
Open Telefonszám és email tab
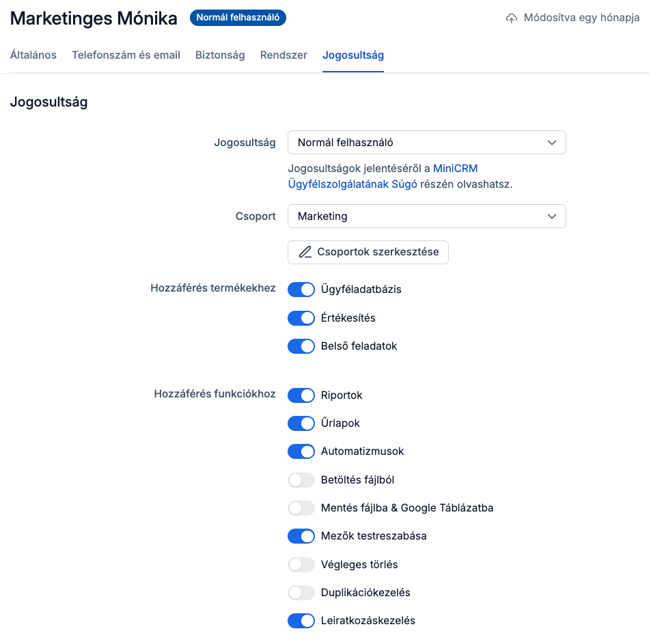126,55
